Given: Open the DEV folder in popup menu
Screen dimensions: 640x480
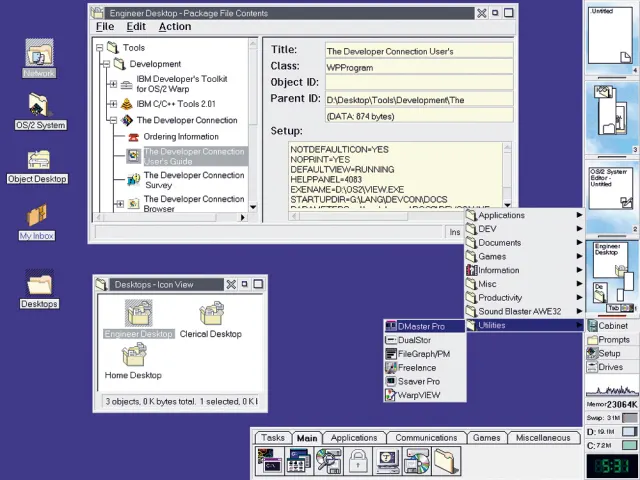Looking at the screenshot, I should pyautogui.click(x=524, y=229).
